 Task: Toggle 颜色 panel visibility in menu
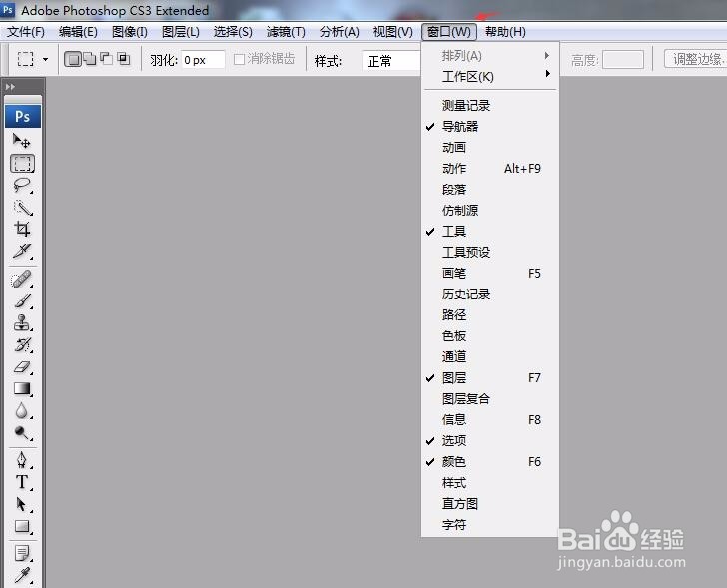click(490, 462)
